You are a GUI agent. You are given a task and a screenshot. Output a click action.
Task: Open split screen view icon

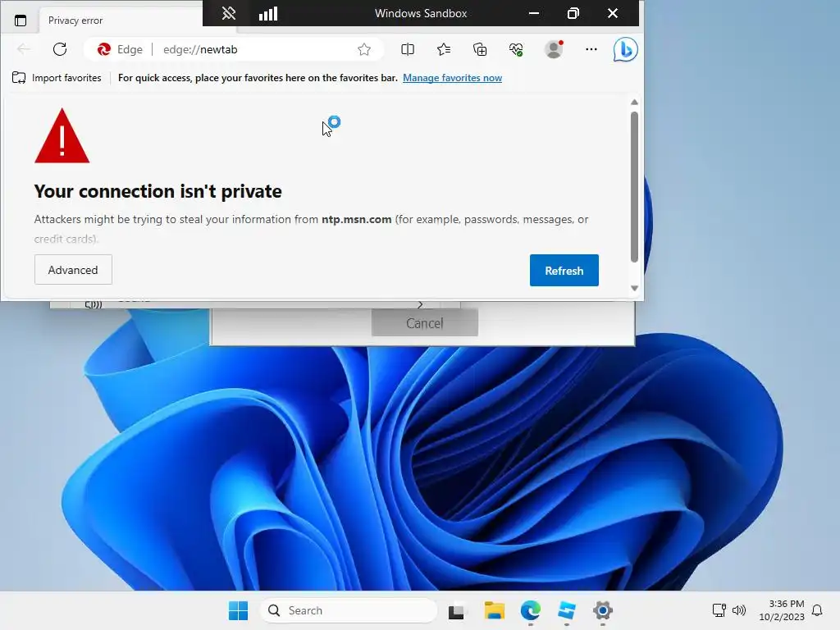pos(408,49)
